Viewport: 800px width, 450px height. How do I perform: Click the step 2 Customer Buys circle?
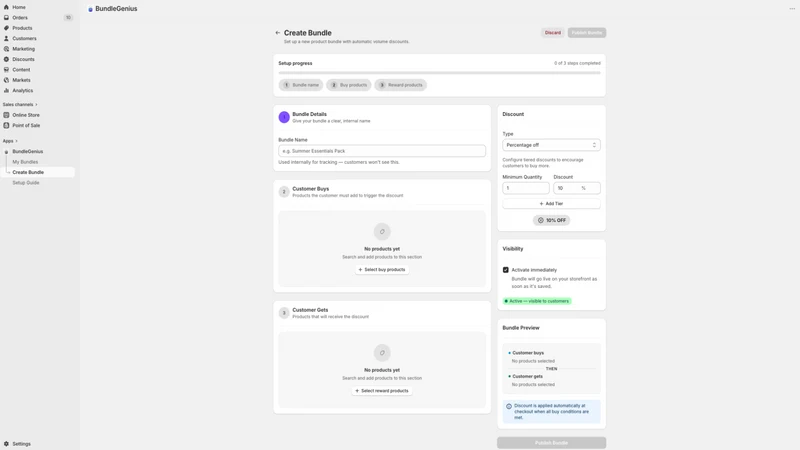tap(284, 192)
